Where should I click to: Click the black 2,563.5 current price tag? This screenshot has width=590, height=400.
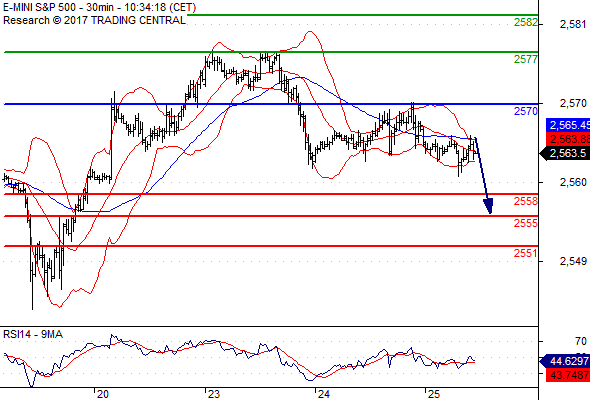[565, 154]
